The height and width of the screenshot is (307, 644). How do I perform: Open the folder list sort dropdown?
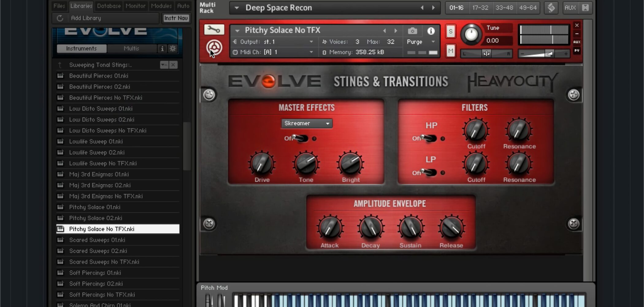click(x=164, y=65)
